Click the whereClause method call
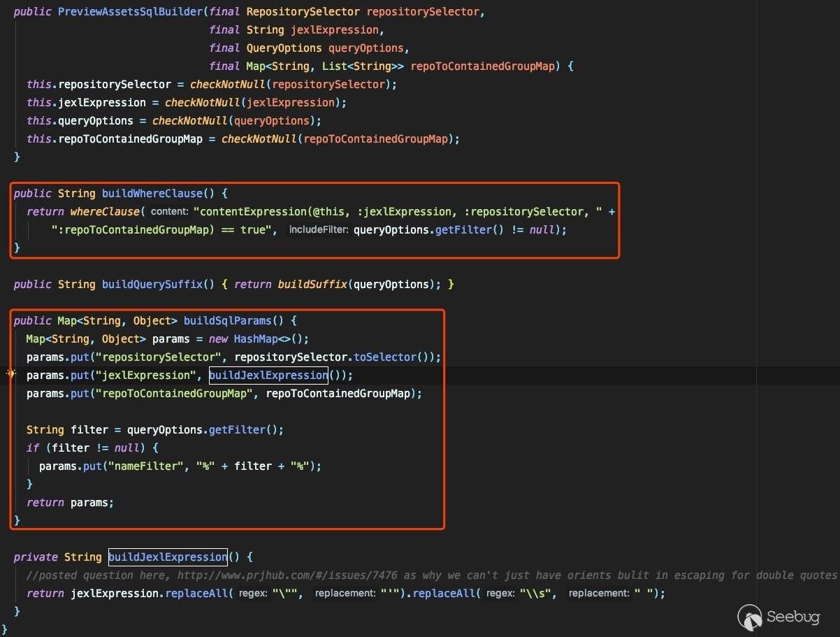This screenshot has height=637, width=840. (x=105, y=211)
